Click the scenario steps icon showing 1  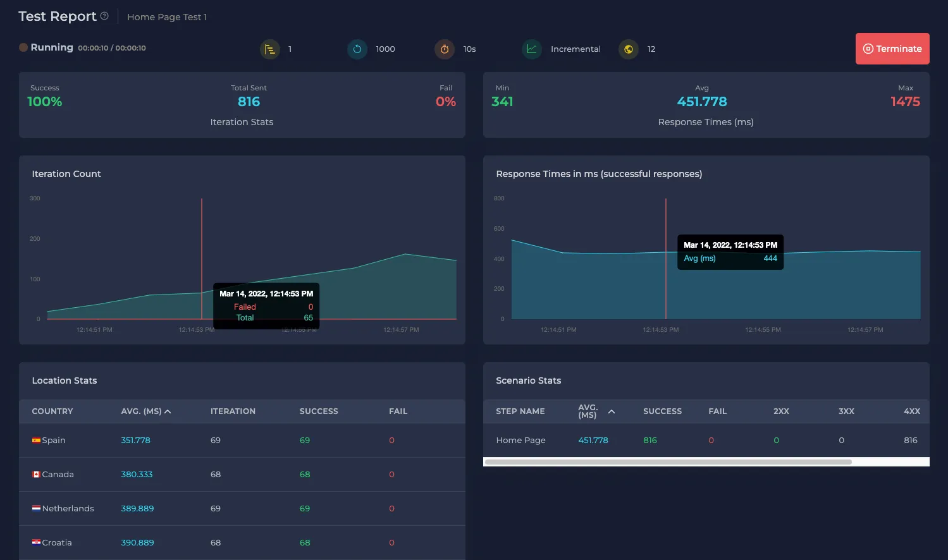click(270, 49)
